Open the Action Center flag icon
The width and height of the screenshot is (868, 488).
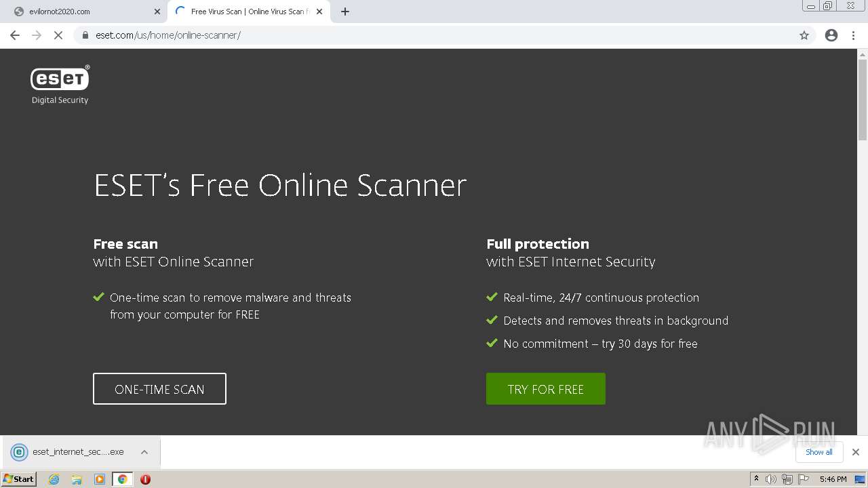(x=803, y=479)
